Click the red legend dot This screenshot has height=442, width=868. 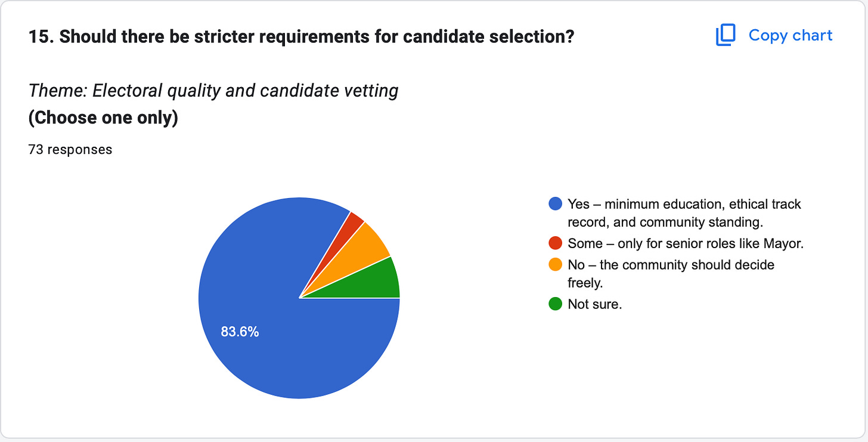555,243
